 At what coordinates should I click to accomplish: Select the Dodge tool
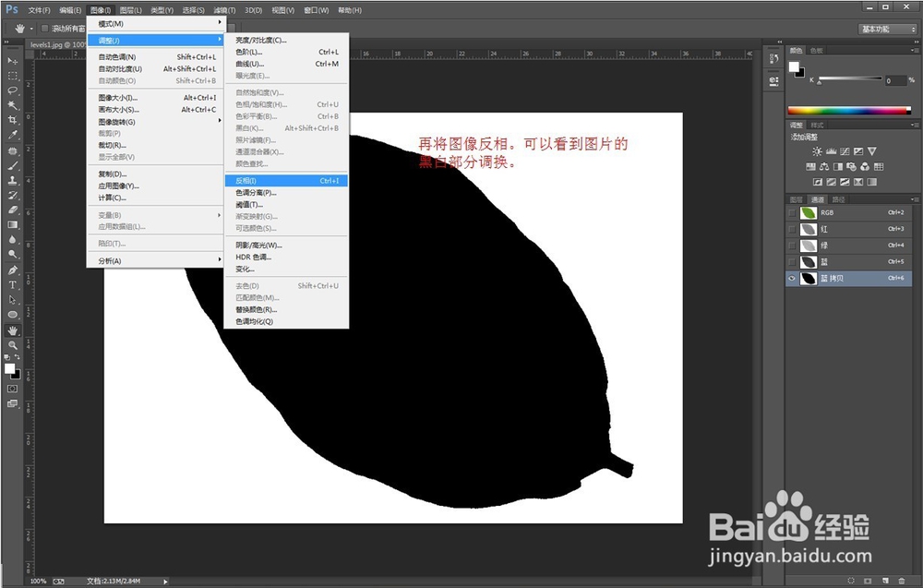(x=12, y=254)
